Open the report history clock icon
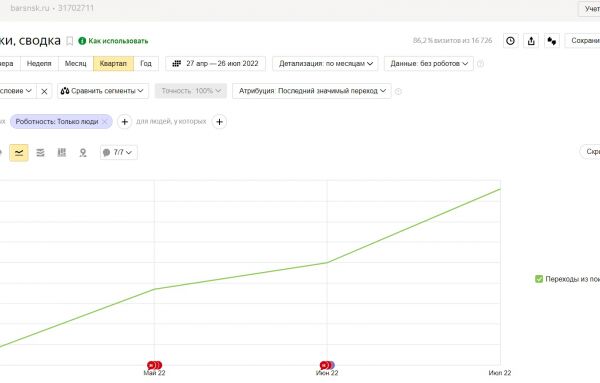Screen dimensions: 600x383 510,41
